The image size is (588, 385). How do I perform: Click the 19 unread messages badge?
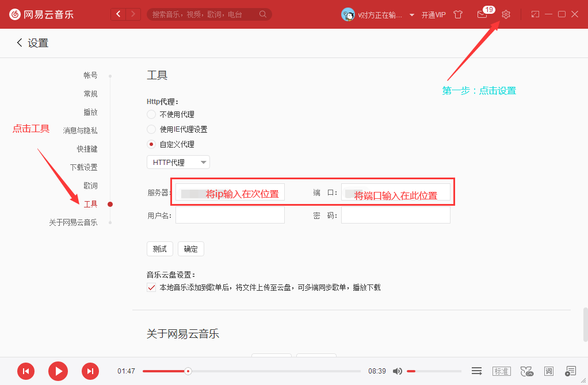pyautogui.click(x=489, y=9)
